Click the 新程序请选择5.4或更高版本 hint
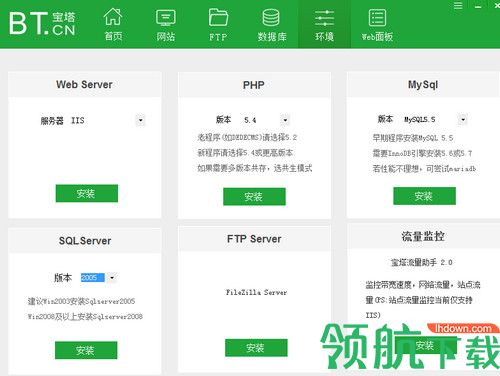The width and height of the screenshot is (500, 376). pos(245,153)
